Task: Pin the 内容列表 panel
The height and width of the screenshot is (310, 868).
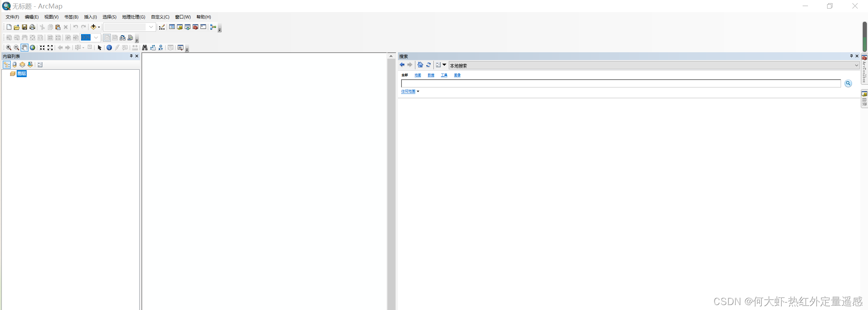Action: 131,56
